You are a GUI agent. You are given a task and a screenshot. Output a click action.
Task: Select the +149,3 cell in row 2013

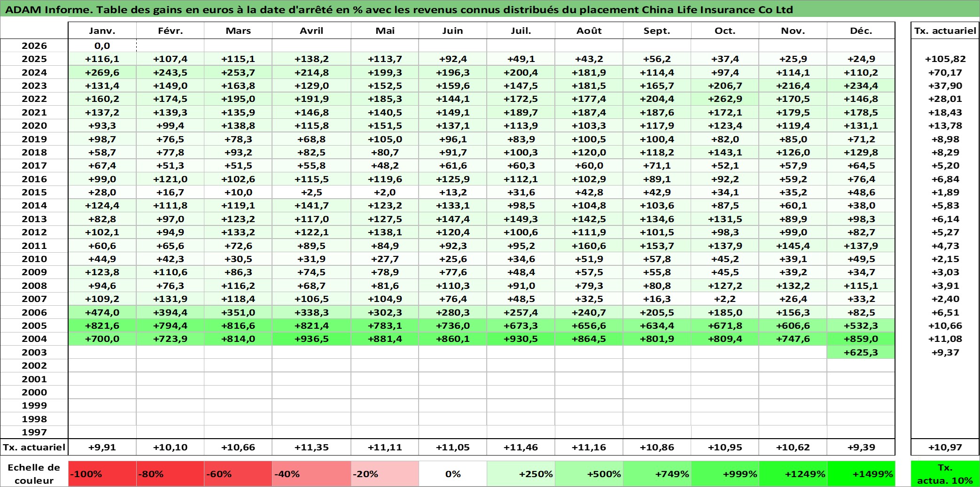tap(521, 219)
